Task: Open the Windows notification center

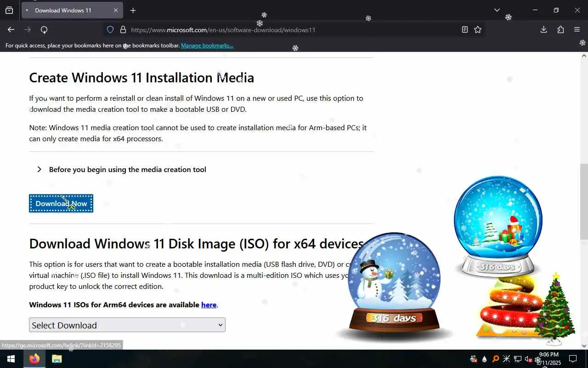Action: (x=573, y=359)
